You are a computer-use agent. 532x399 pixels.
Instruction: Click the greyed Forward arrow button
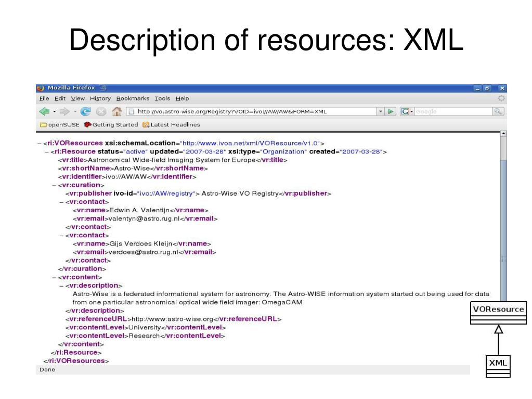(64, 111)
